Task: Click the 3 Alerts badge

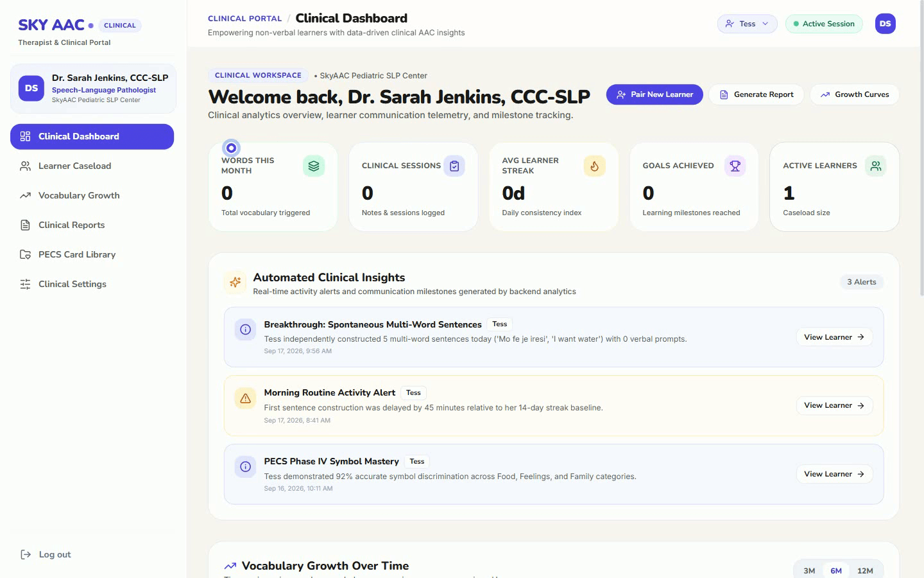Action: 861,282
